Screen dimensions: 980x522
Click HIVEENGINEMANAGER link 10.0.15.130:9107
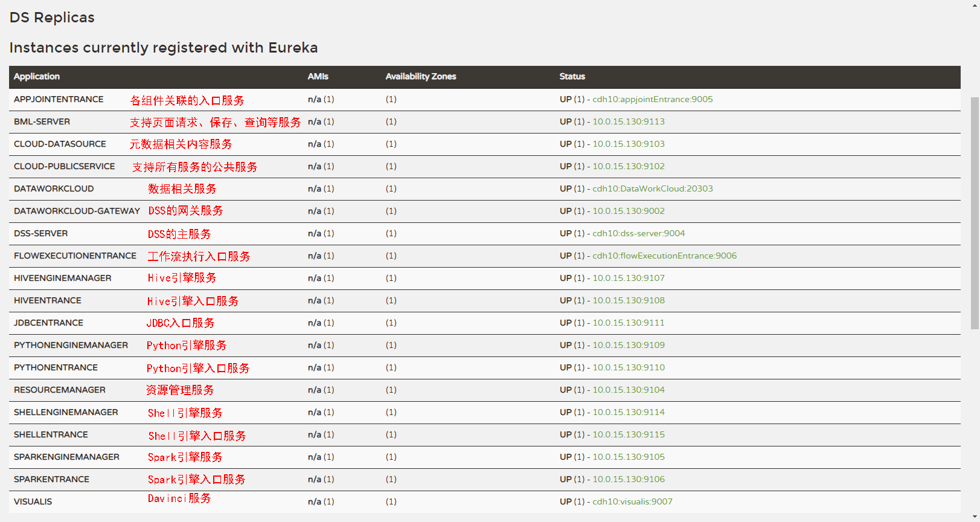point(628,278)
